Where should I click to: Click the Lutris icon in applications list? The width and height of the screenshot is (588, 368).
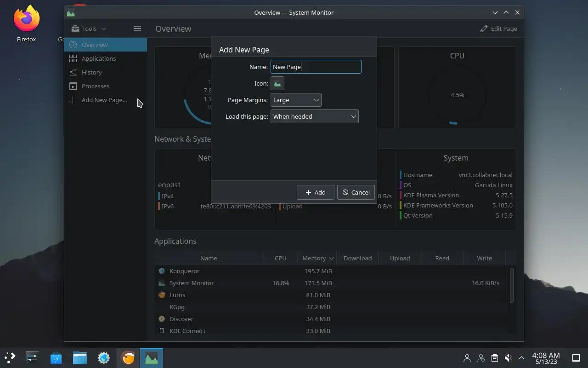coord(161,295)
